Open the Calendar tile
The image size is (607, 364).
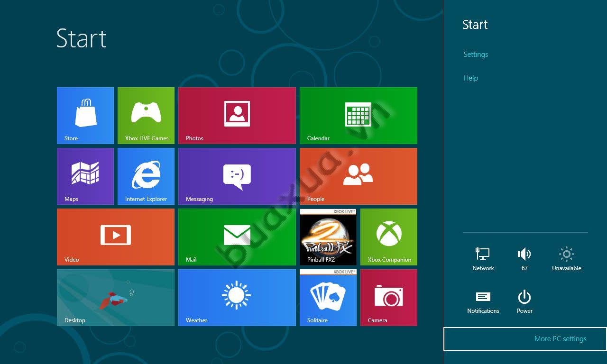[359, 116]
